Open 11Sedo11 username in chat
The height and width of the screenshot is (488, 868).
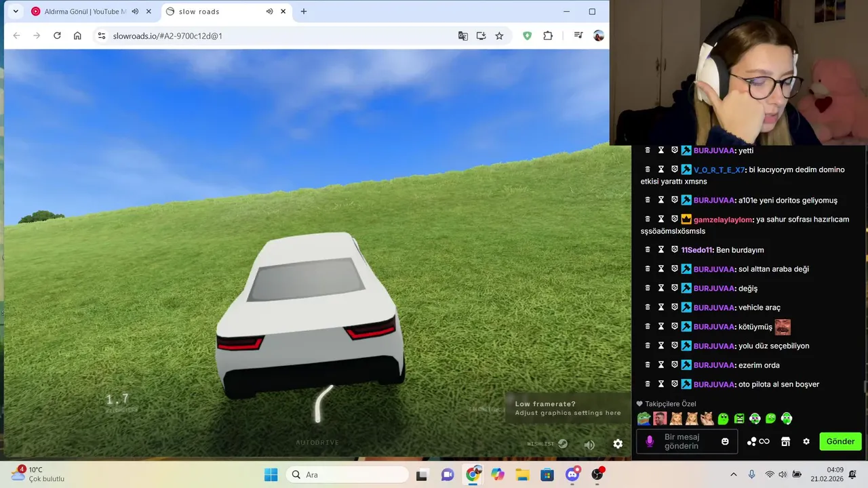point(697,250)
